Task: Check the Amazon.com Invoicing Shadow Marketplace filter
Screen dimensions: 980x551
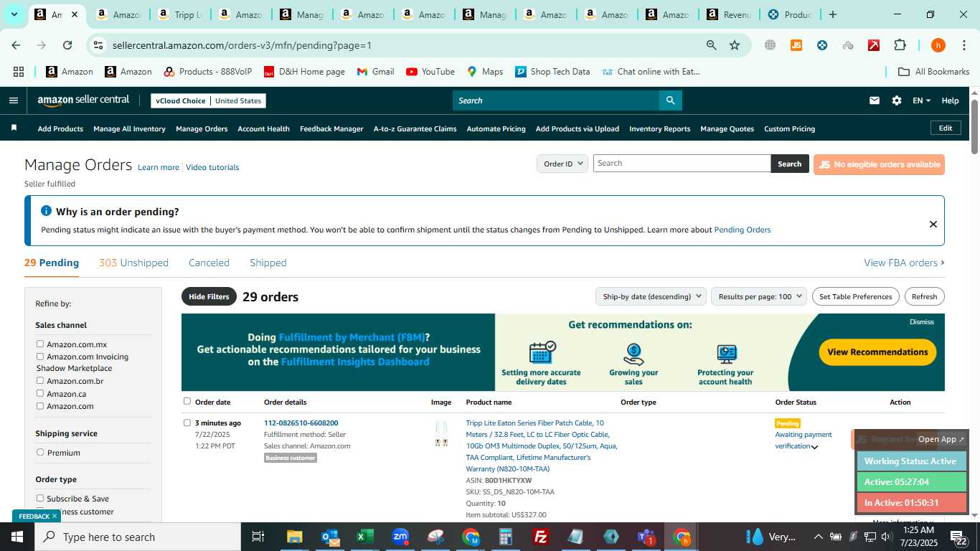Action: coord(40,356)
